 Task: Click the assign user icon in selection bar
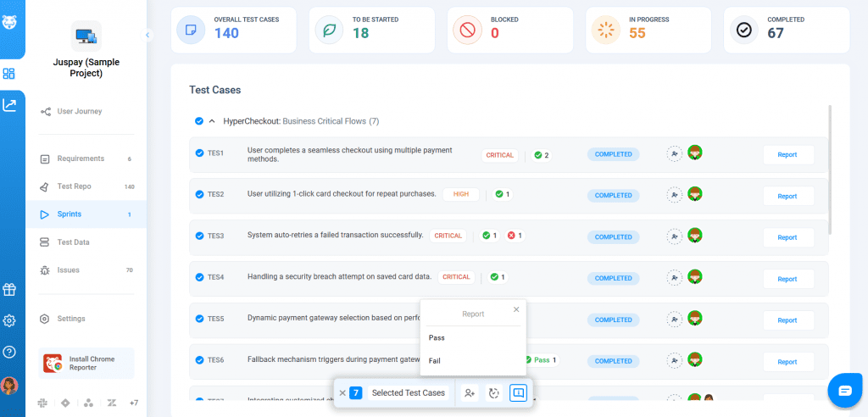coord(469,393)
